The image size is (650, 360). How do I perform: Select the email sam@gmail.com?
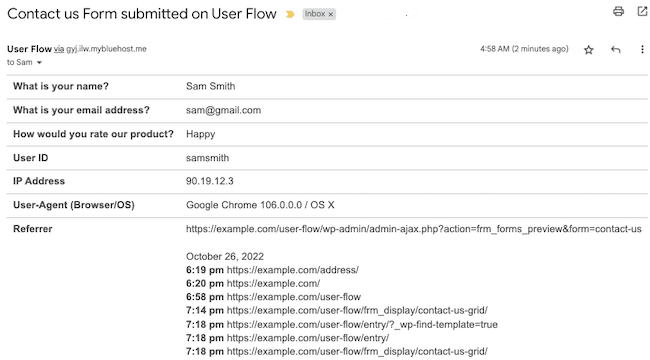pyautogui.click(x=223, y=110)
